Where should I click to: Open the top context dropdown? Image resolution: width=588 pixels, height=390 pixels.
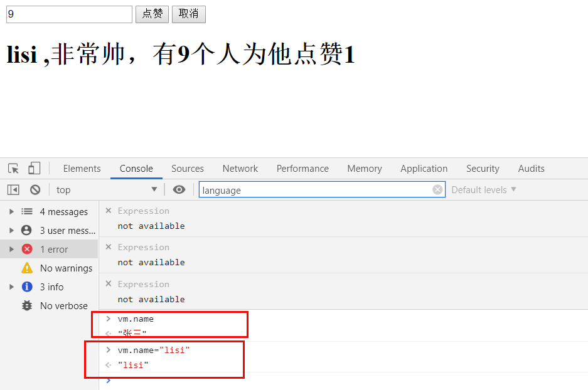pos(107,190)
